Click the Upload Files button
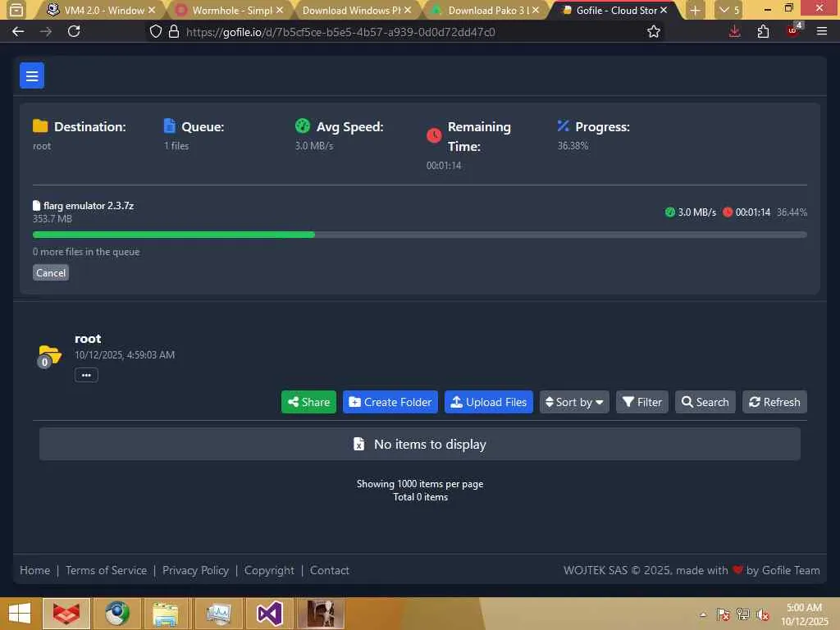This screenshot has height=630, width=840. click(x=489, y=402)
